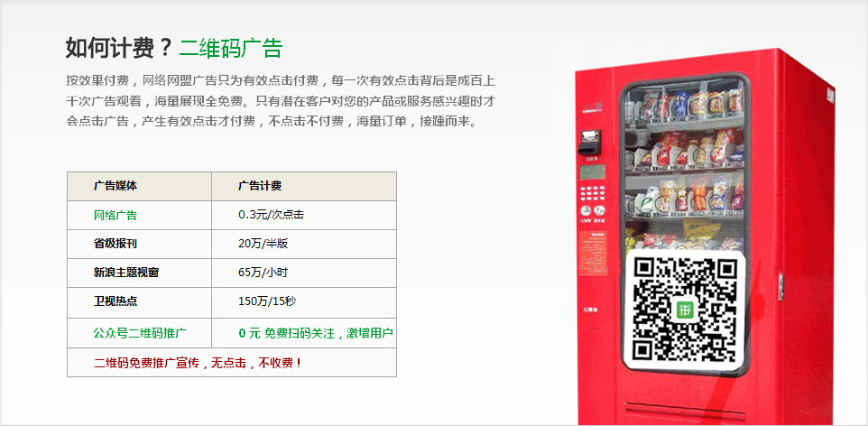Click the green 二维码广告 heading
The image size is (868, 426).
(230, 48)
